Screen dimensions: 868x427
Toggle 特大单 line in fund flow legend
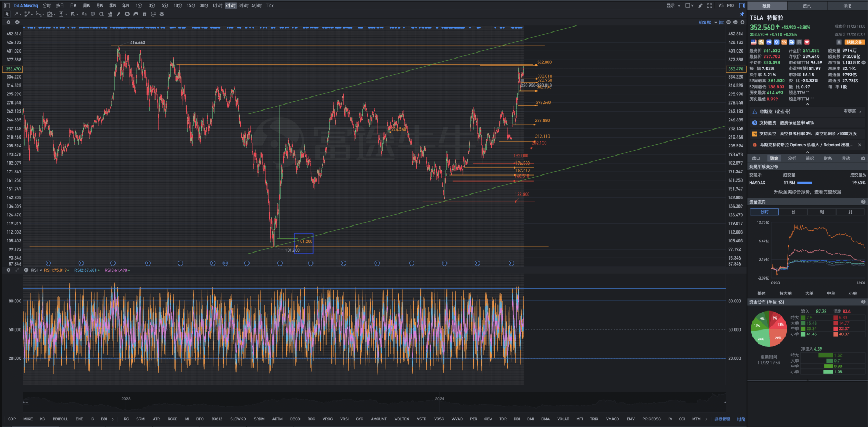click(782, 293)
